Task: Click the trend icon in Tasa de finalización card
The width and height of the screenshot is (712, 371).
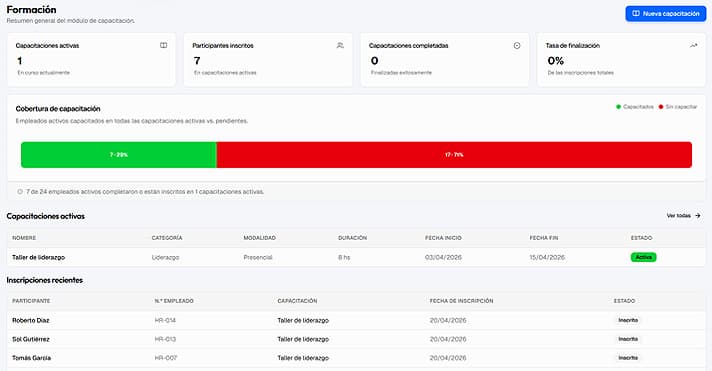Action: point(693,45)
